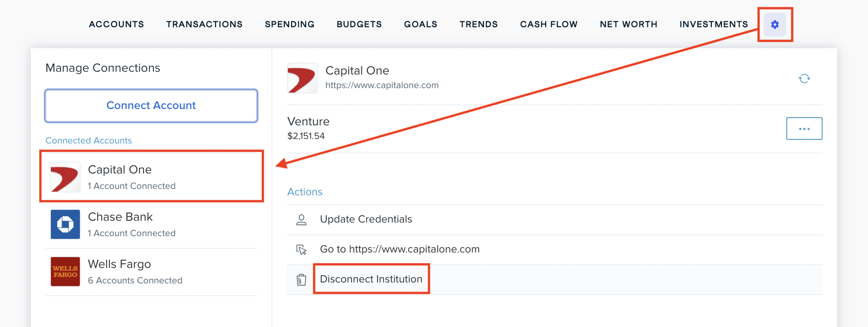Click the cursor icon beside Go to link

[x=301, y=250]
